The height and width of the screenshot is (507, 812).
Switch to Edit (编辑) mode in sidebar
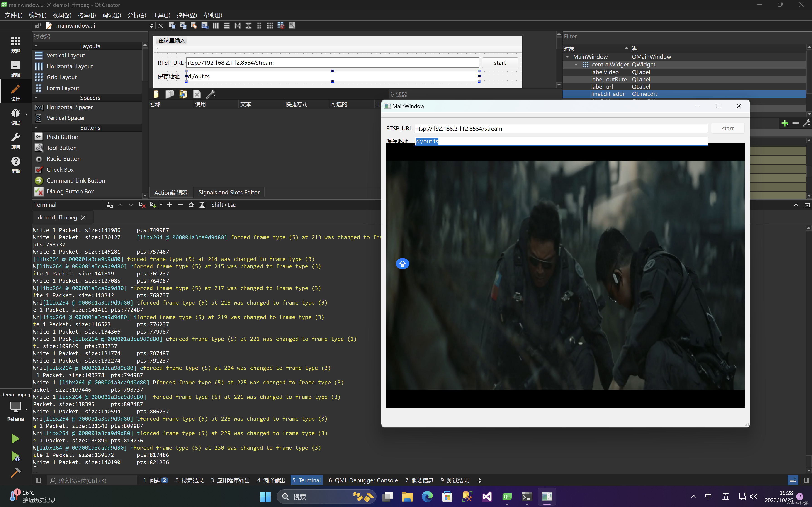(x=16, y=69)
